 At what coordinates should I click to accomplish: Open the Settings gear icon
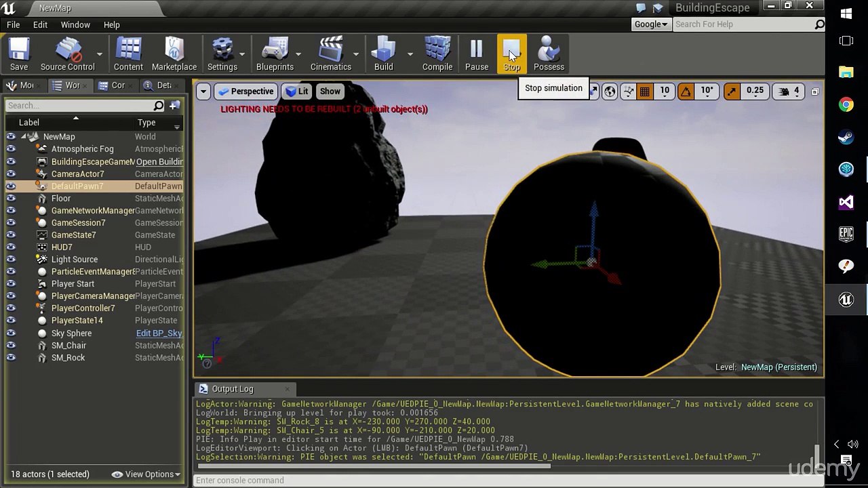222,54
